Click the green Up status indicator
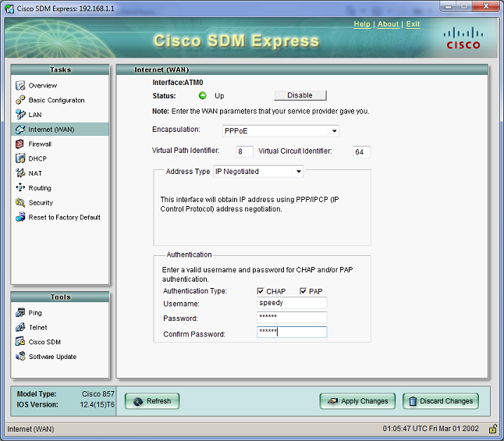 (203, 95)
